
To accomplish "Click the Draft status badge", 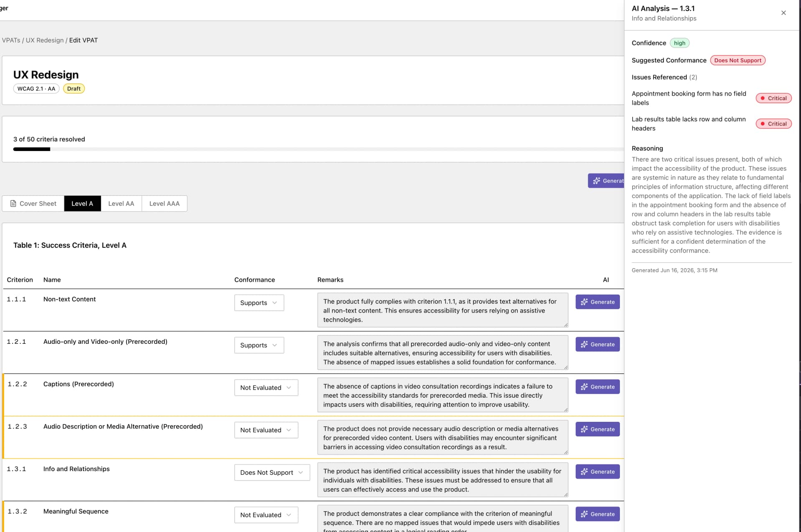I will [x=74, y=89].
